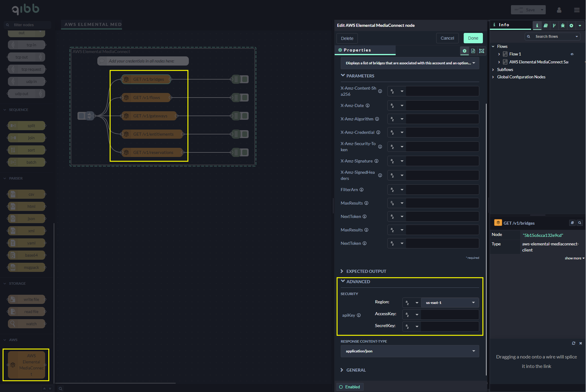The height and width of the screenshot is (392, 586).
Task: Open the configuration nodes gear tab
Action: (571, 25)
